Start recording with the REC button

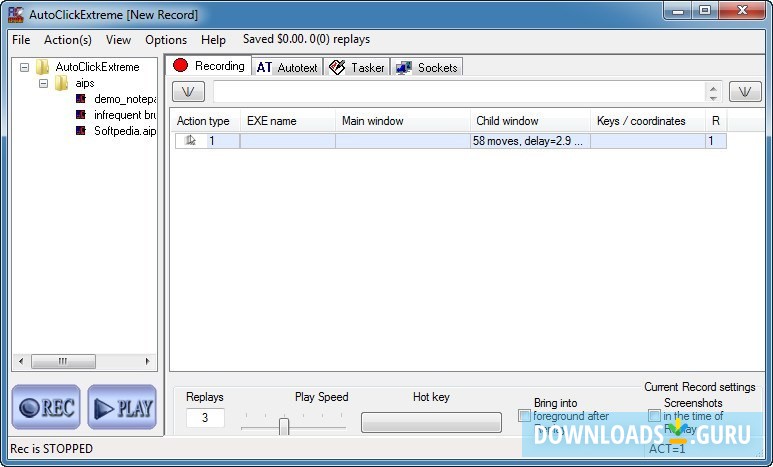click(46, 407)
